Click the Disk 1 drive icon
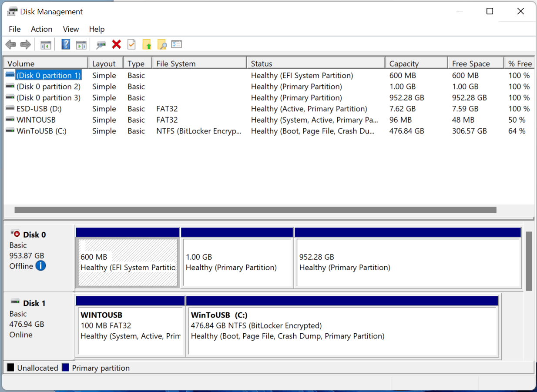This screenshot has width=537, height=392. 15,302
